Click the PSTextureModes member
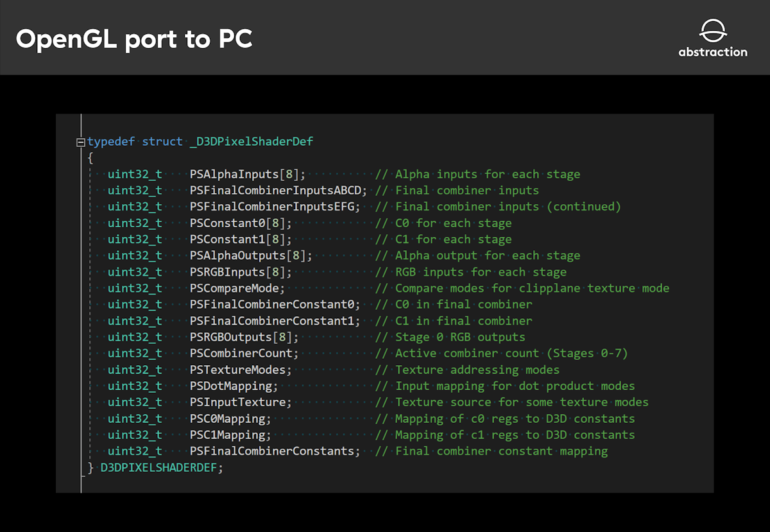770x532 pixels. [x=241, y=370]
